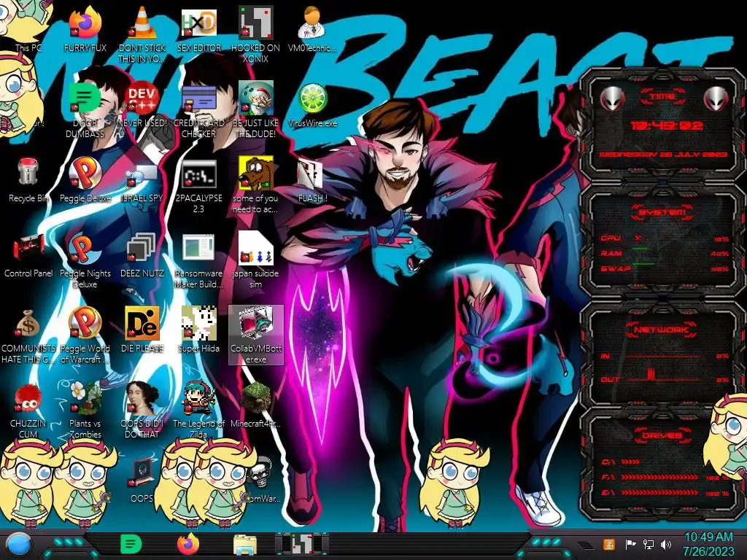
Task: Select the VirusWire.exe LimeWire icon
Action: pos(312,105)
